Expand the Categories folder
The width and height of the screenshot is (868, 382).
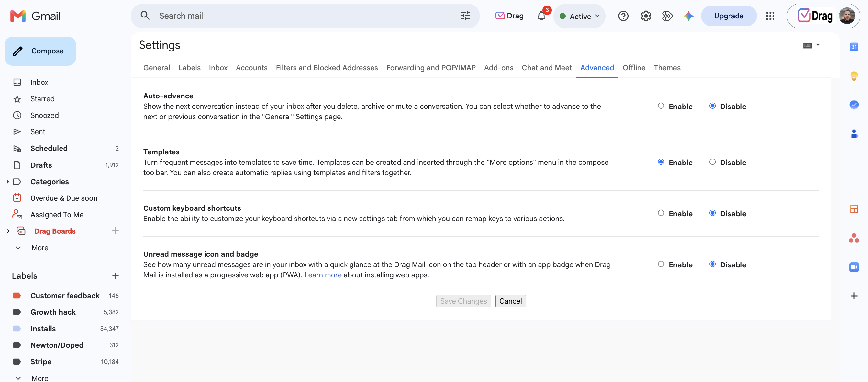point(7,181)
